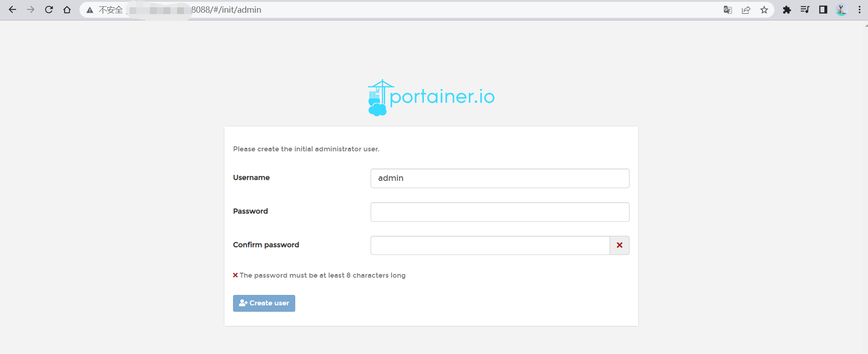Screen dimensions: 868x354
Task: Click the address bar URL ending /init/admin
Action: (x=226, y=10)
